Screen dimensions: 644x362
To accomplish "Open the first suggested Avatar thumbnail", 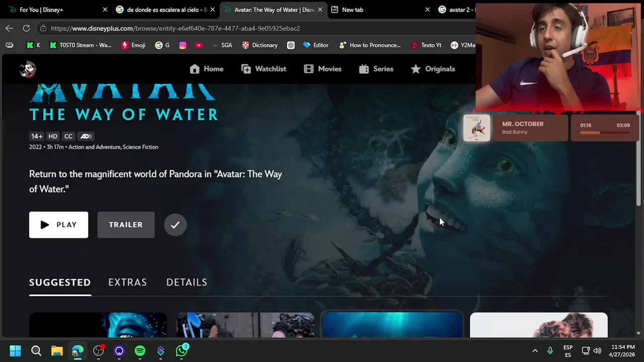I will point(98,325).
